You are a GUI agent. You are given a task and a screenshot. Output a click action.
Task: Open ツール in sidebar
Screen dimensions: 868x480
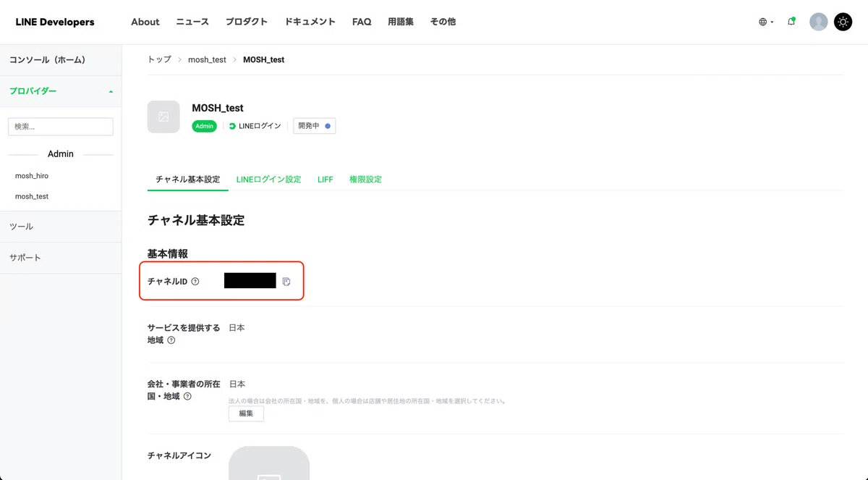61,227
